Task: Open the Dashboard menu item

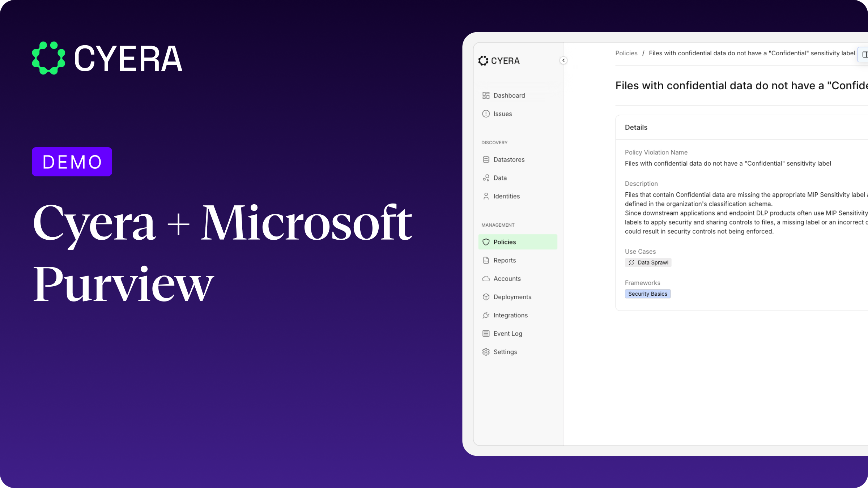Action: [x=518, y=95]
